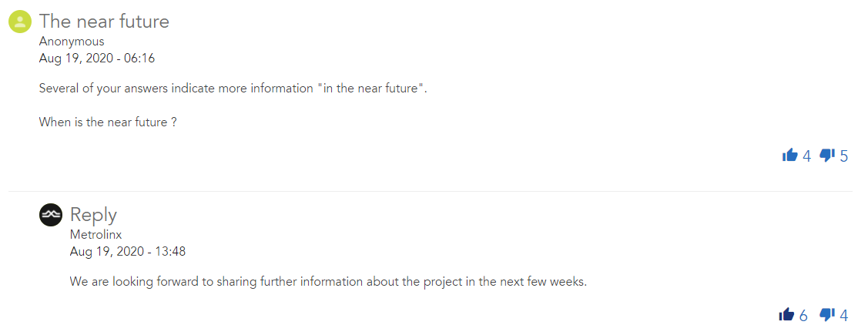Screen dimensions: 868x335
Task: Upvote the Anonymous question with thumbs up
Action: tap(789, 156)
